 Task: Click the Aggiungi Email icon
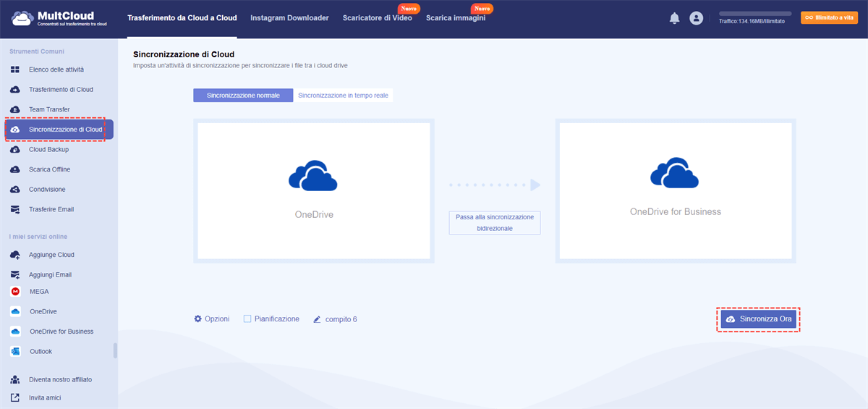click(x=15, y=275)
